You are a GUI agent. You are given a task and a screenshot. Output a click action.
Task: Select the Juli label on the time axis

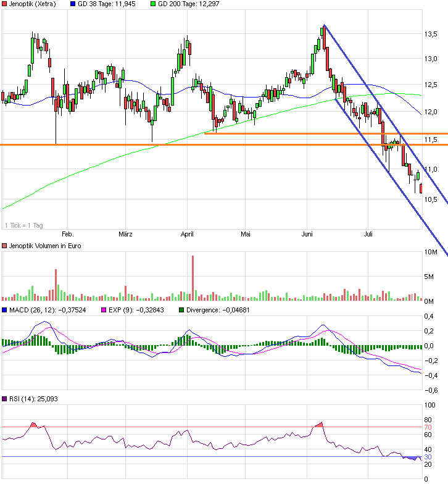(x=368, y=234)
